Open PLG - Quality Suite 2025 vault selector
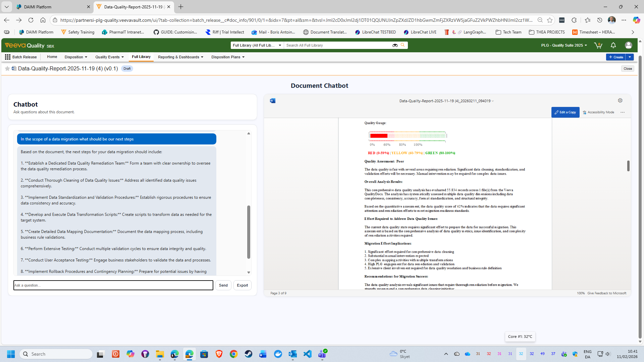This screenshot has width=644, height=362. [564, 45]
